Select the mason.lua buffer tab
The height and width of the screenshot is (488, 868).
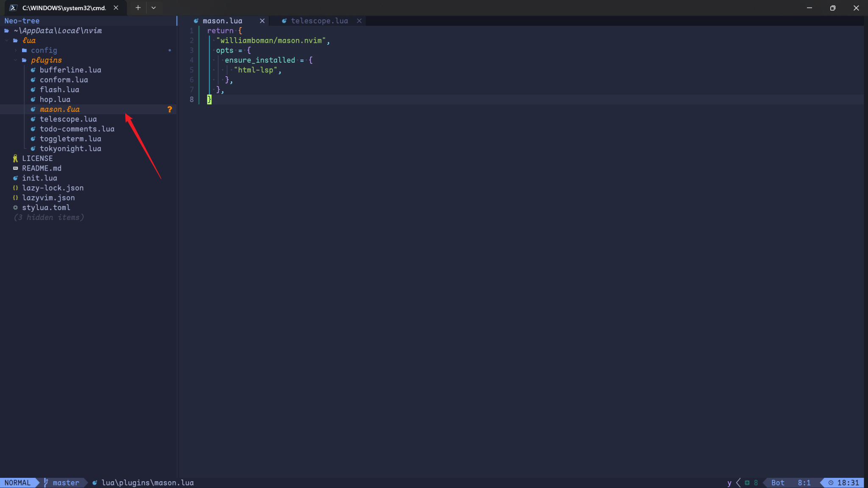(222, 20)
